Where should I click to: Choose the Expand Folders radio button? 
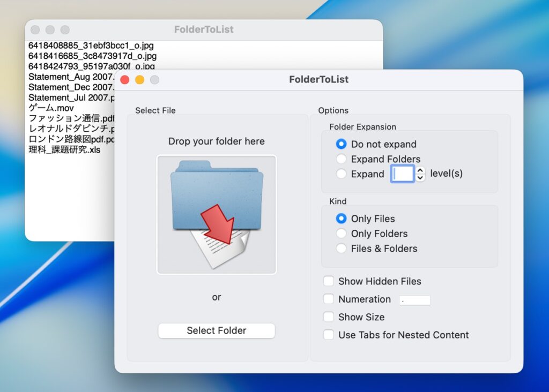341,159
